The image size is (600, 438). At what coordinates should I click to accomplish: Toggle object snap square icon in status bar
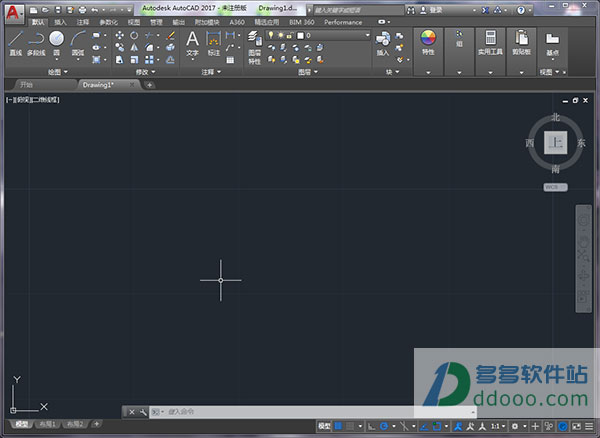click(x=437, y=426)
